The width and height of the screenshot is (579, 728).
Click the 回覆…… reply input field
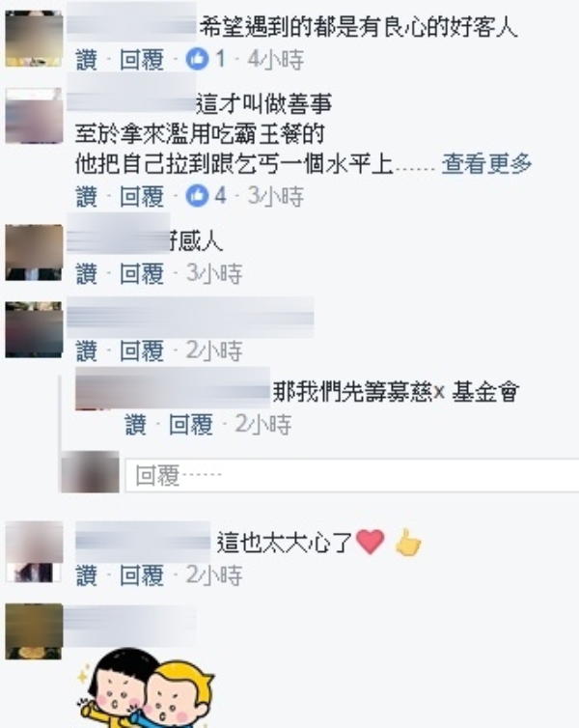tap(351, 475)
